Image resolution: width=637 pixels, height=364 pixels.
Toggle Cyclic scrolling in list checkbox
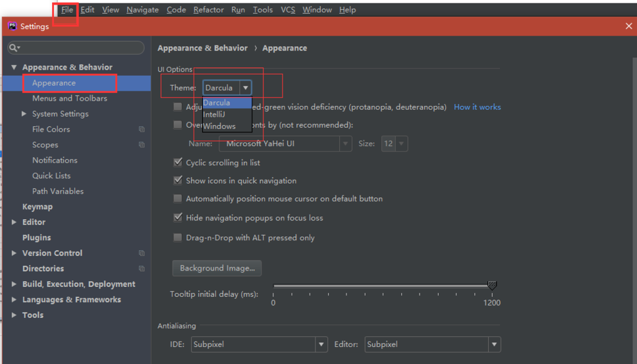[178, 163]
